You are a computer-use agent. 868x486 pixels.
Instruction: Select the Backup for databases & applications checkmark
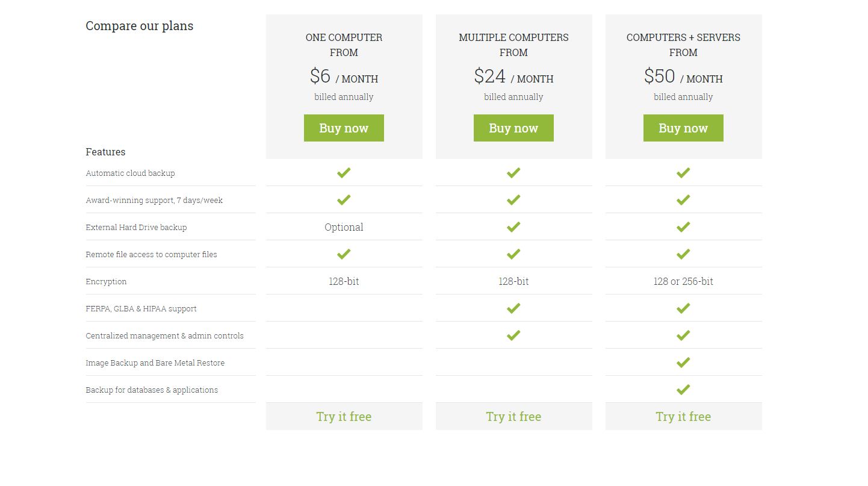point(683,389)
